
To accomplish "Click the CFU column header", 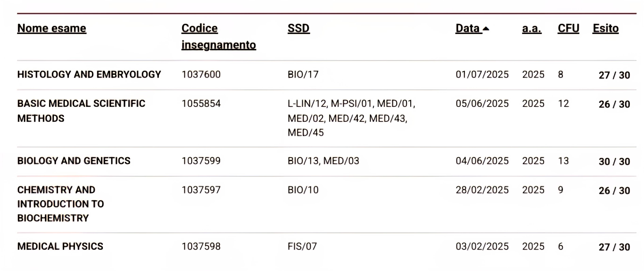I will 568,28.
